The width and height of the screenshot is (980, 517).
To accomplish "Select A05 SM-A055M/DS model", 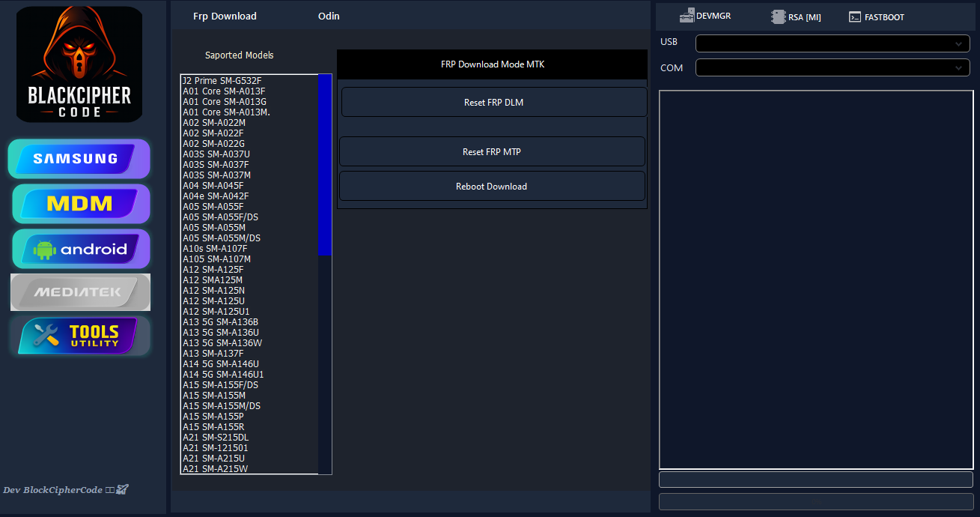I will [x=222, y=238].
